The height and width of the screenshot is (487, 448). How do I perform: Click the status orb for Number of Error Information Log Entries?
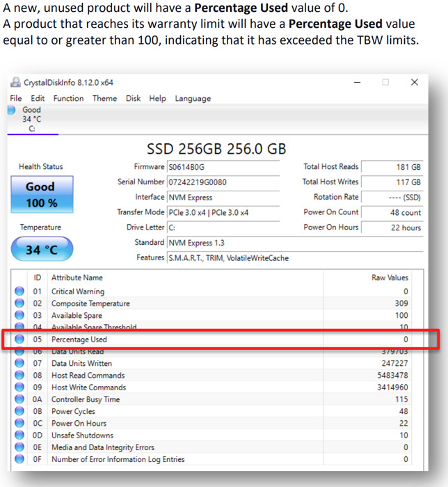(x=19, y=459)
